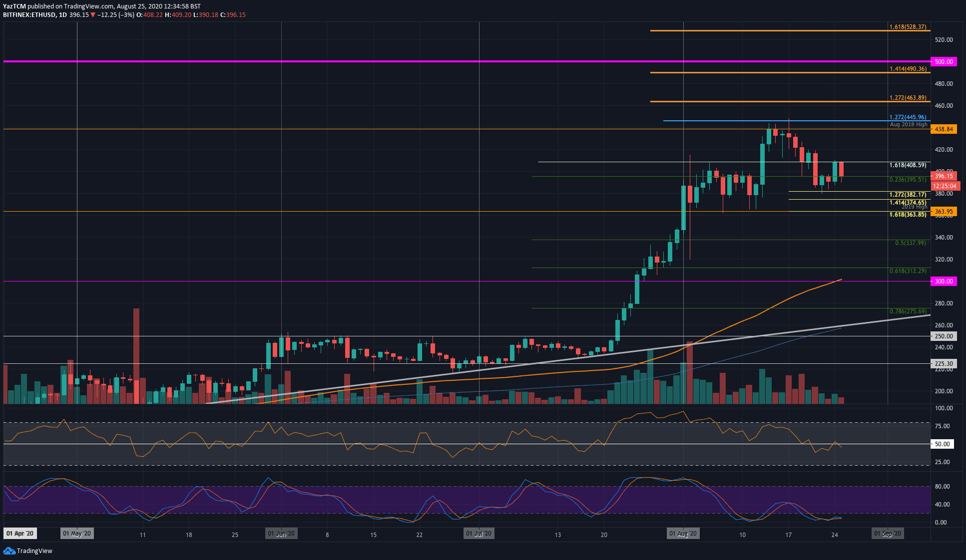966x560 pixels.
Task: Select the 1.414(490.36) Fibonacci label
Action: click(908, 69)
